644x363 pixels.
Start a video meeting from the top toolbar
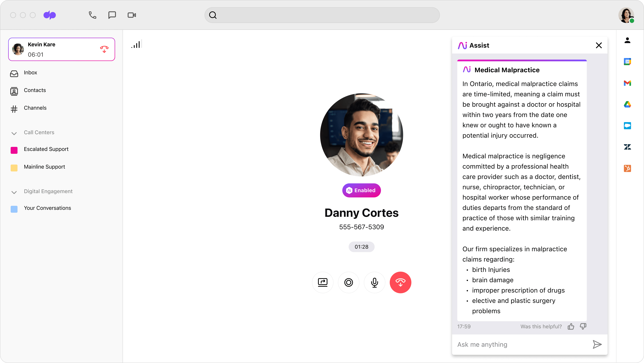131,15
